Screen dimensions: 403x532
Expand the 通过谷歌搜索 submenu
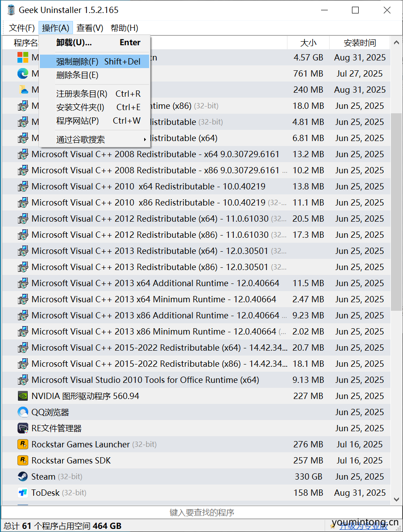click(94, 139)
